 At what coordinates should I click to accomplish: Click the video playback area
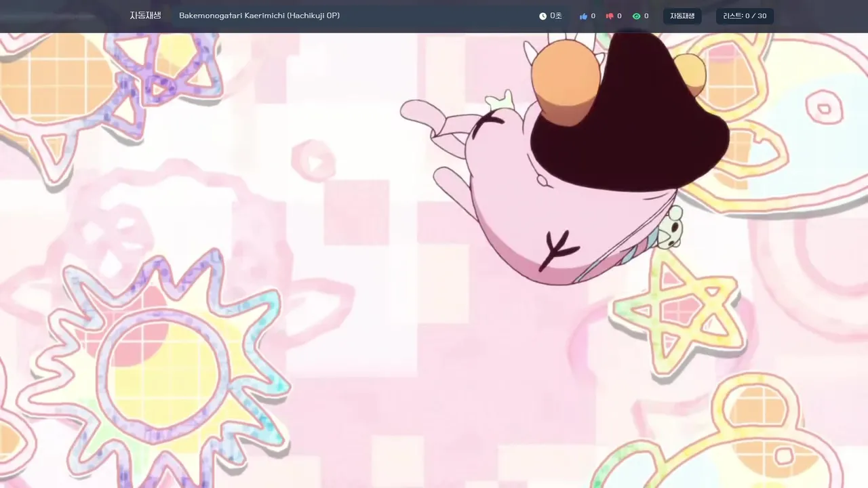[434, 260]
